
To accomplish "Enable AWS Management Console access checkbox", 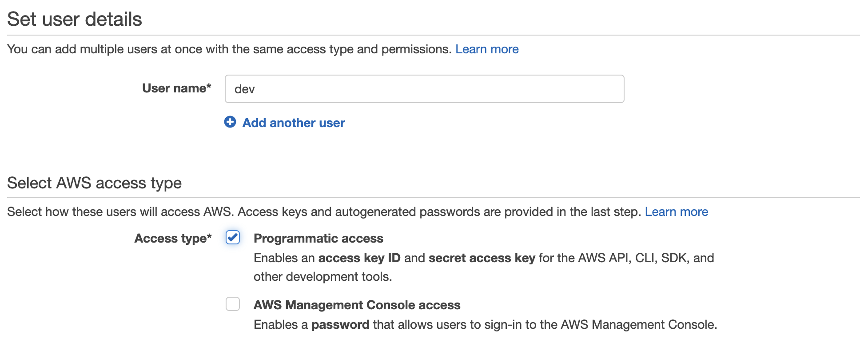I will [233, 304].
